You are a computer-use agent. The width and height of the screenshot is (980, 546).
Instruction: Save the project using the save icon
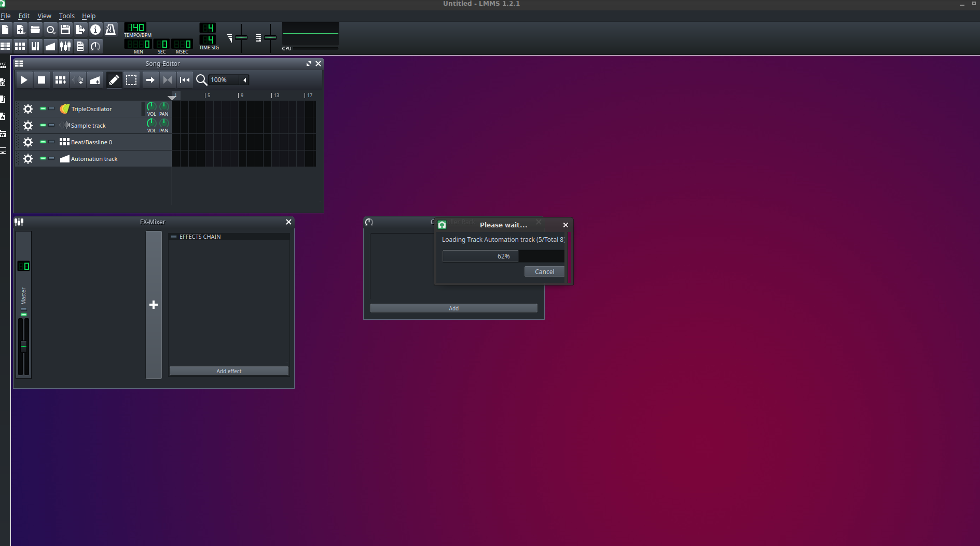pyautogui.click(x=65, y=30)
